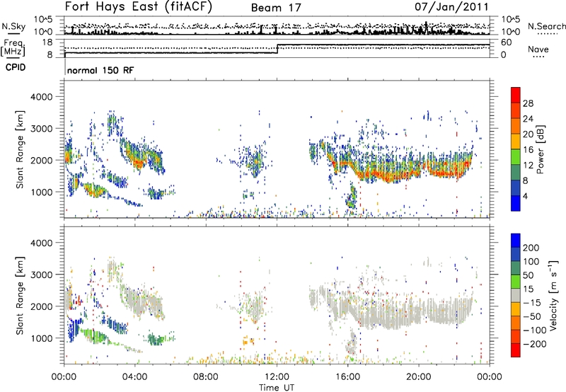Click the 'CPID' label
Image resolution: width=566 pixels, height=392 pixels.
click(16, 67)
